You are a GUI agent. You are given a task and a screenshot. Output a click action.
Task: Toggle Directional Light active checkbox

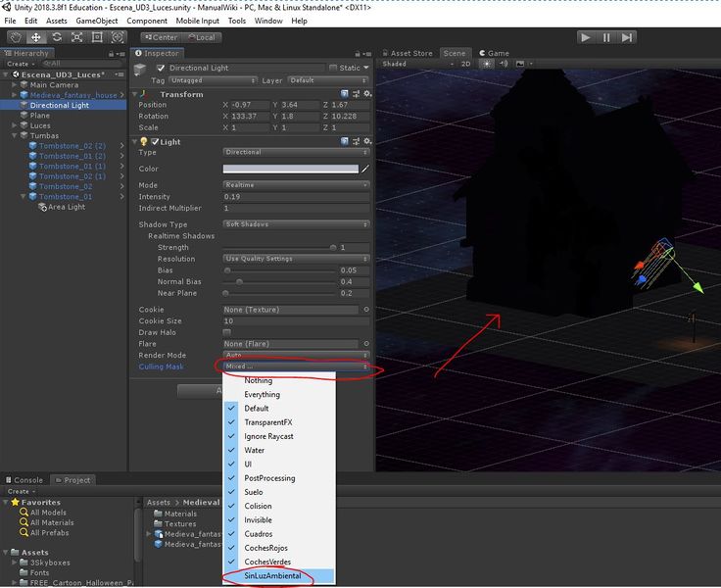click(161, 68)
